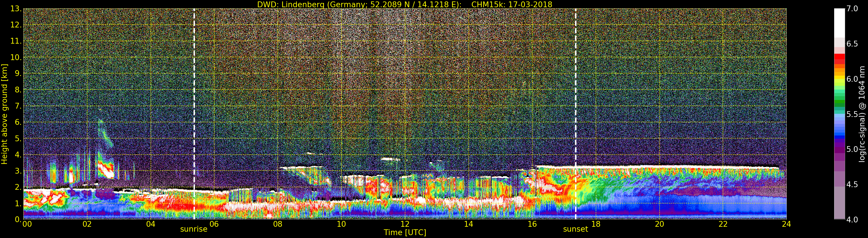Screen dimensions: 868x238
Task: Click the colorbar tick label '6.0'
Action: (852, 79)
